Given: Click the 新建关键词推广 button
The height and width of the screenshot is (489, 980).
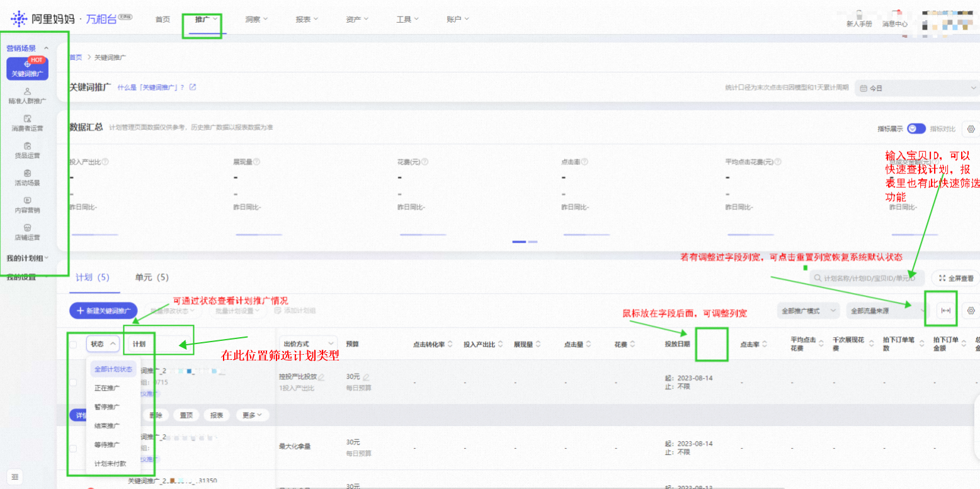Looking at the screenshot, I should (x=103, y=311).
